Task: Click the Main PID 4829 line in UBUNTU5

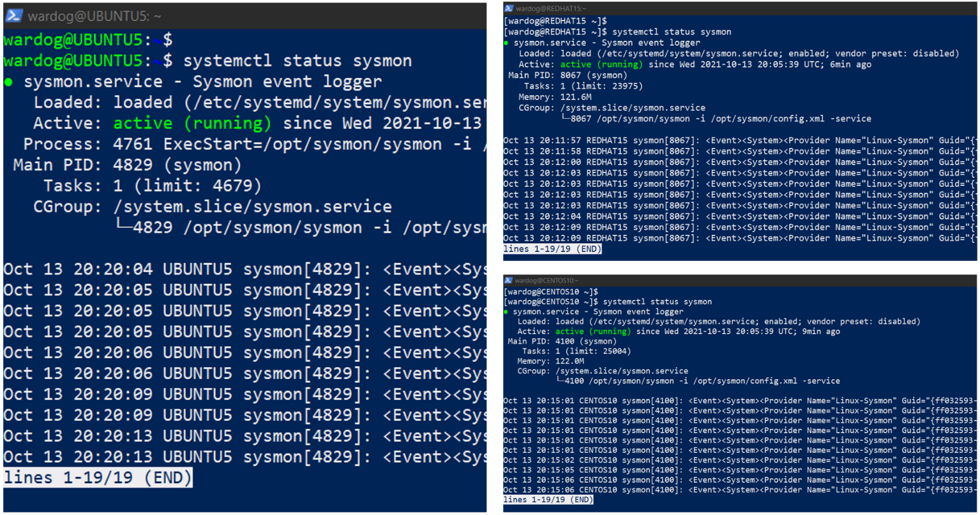Action: tap(127, 165)
